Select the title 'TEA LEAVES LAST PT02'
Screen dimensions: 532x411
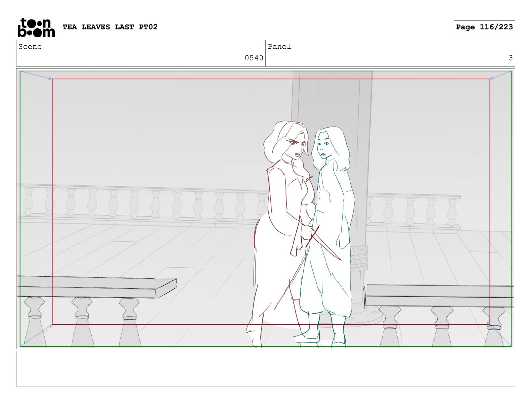tap(110, 27)
